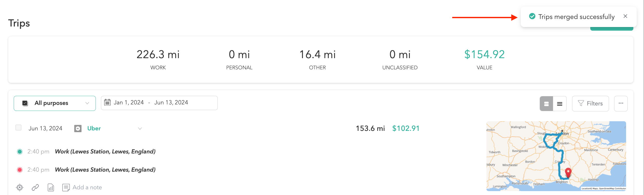
Task: Click the link chain icon under the trip
Action: pyautogui.click(x=35, y=187)
